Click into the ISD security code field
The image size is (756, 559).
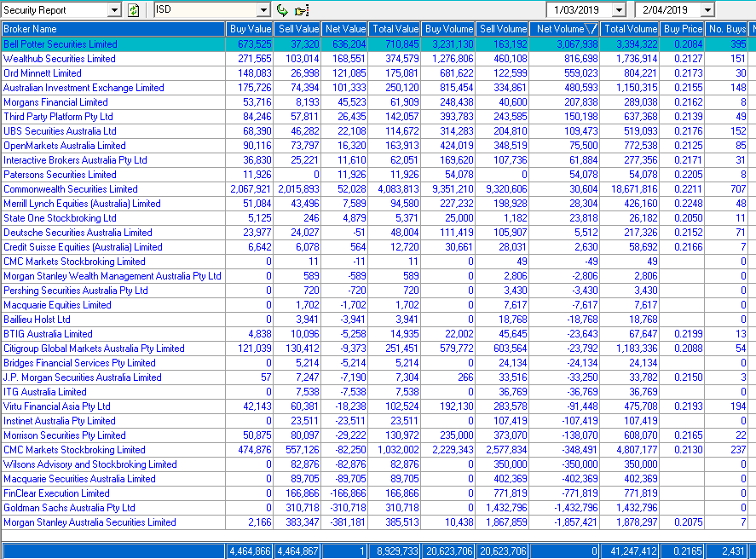(206, 10)
